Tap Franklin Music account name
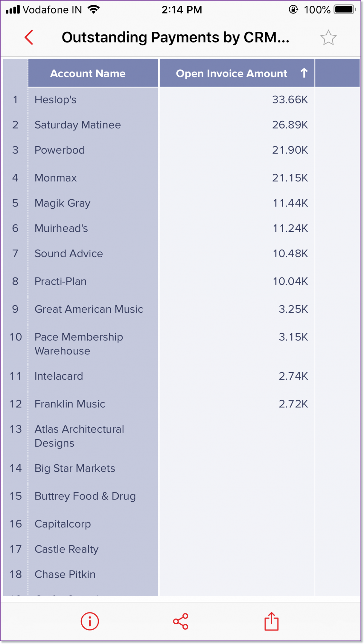Viewport: 364px width, 644px height. tap(70, 404)
